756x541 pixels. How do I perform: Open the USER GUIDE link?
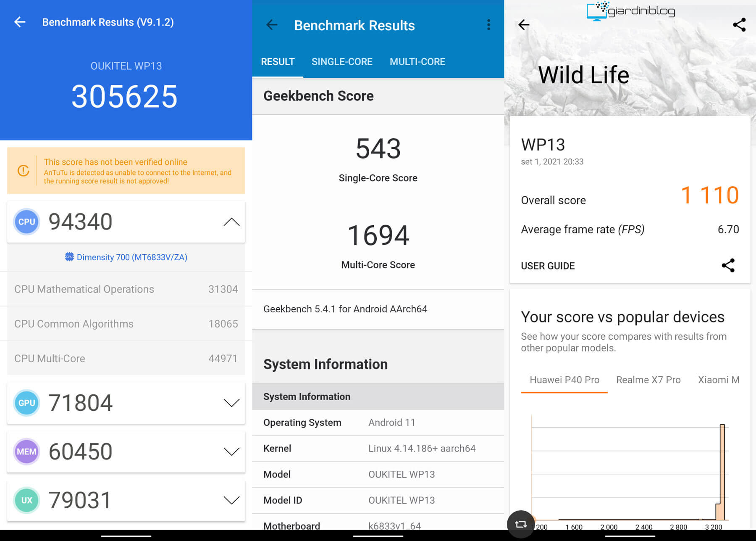tap(548, 266)
